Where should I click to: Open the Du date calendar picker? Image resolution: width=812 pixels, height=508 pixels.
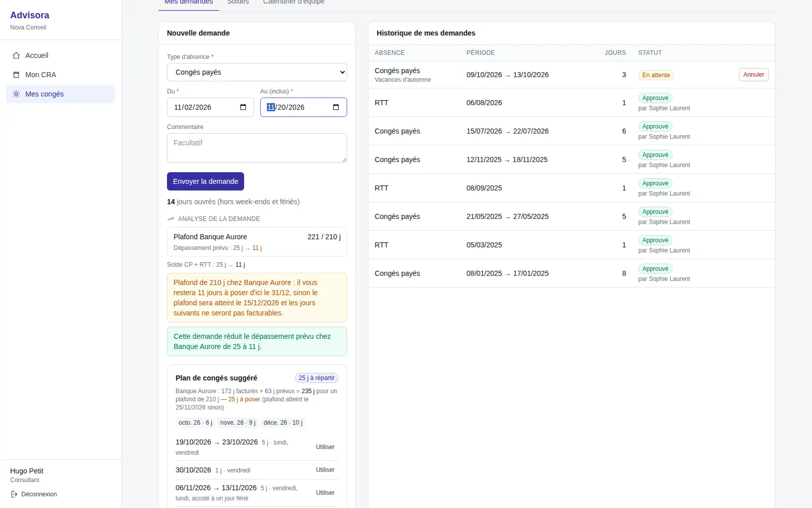[x=243, y=107]
